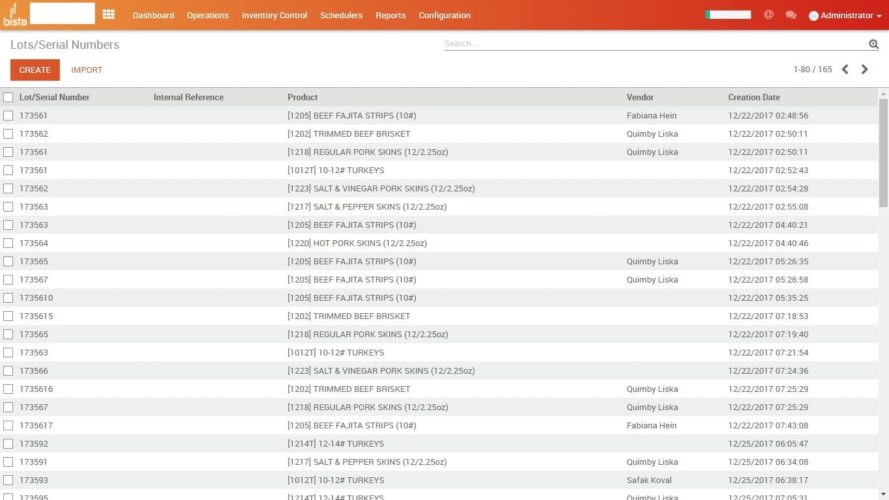This screenshot has width=889, height=500.
Task: Open the Configuration menu
Action: click(444, 15)
